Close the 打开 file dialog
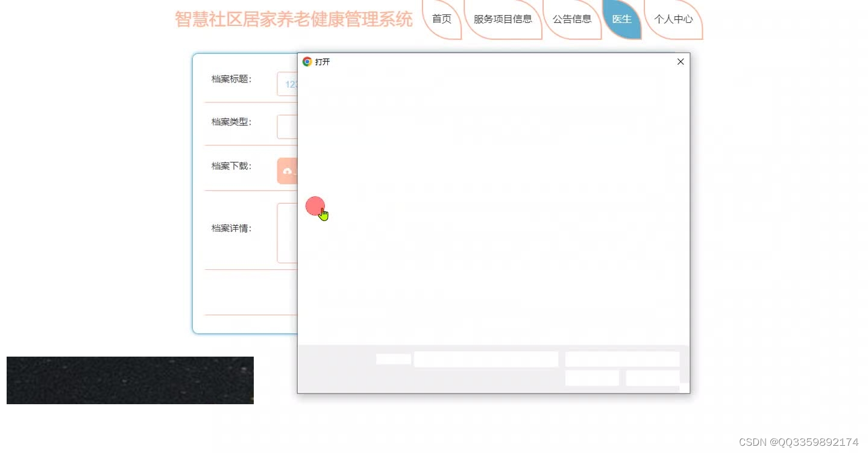The image size is (868, 453). (681, 61)
